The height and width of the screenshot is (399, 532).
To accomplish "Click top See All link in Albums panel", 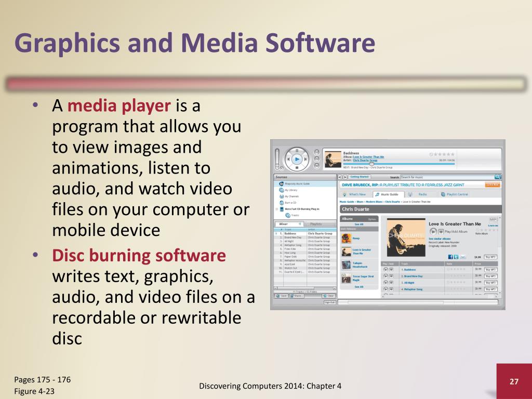I will (359, 224).
